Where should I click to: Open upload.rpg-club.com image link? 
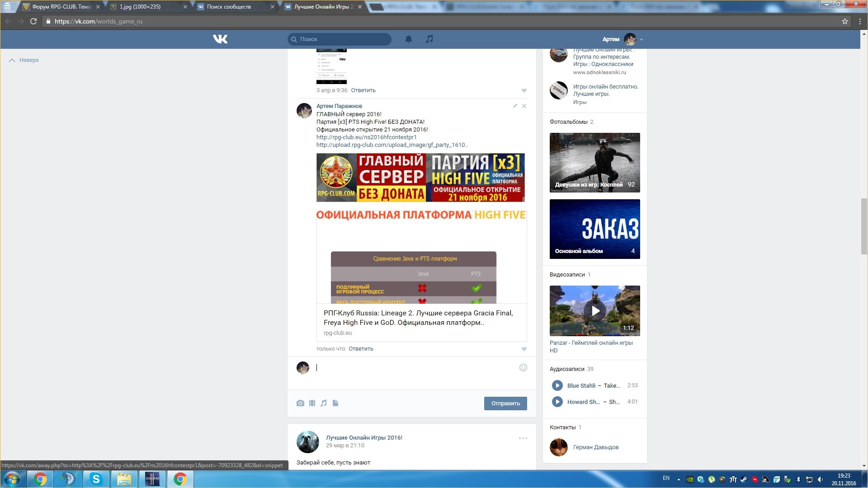click(392, 145)
